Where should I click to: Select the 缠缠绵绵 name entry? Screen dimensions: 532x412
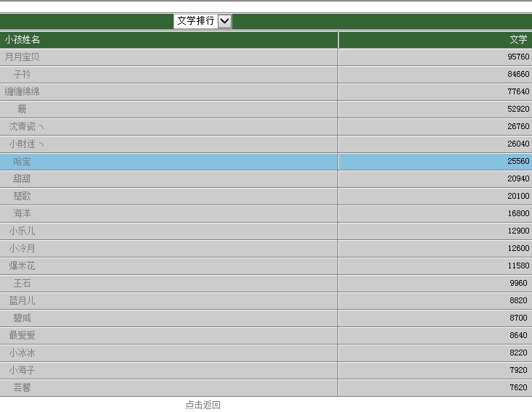[x=22, y=91]
